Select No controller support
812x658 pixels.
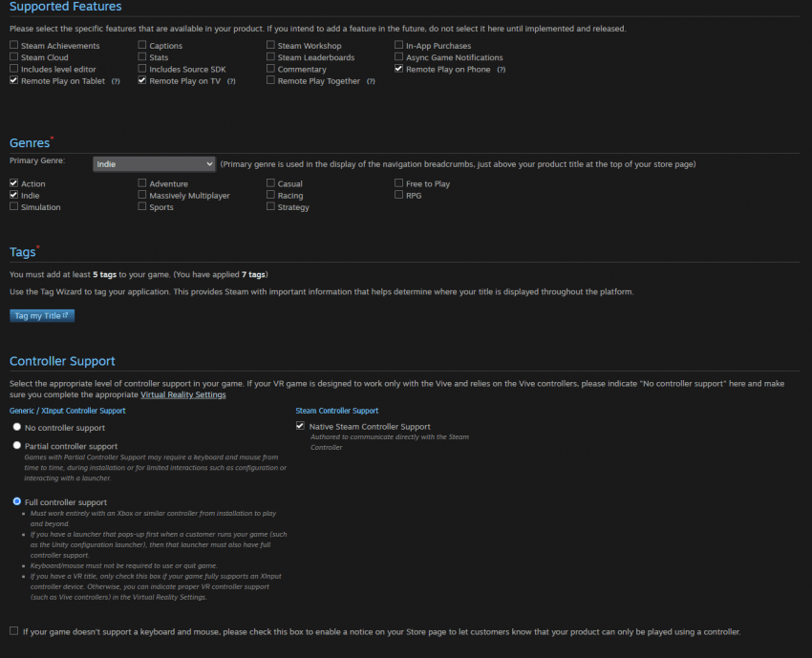pyautogui.click(x=17, y=427)
